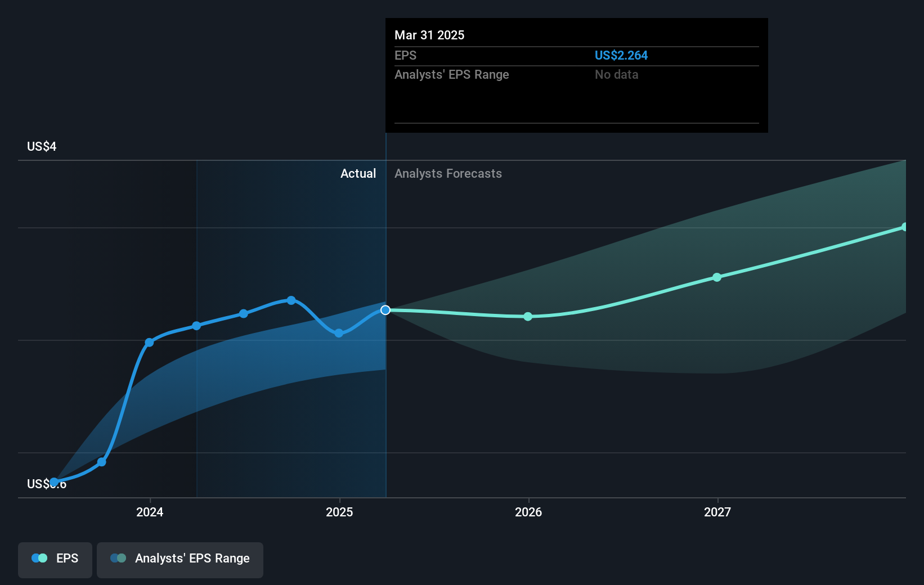Click the peak EPS data point before 2025
The image size is (924, 585).
[x=291, y=300]
